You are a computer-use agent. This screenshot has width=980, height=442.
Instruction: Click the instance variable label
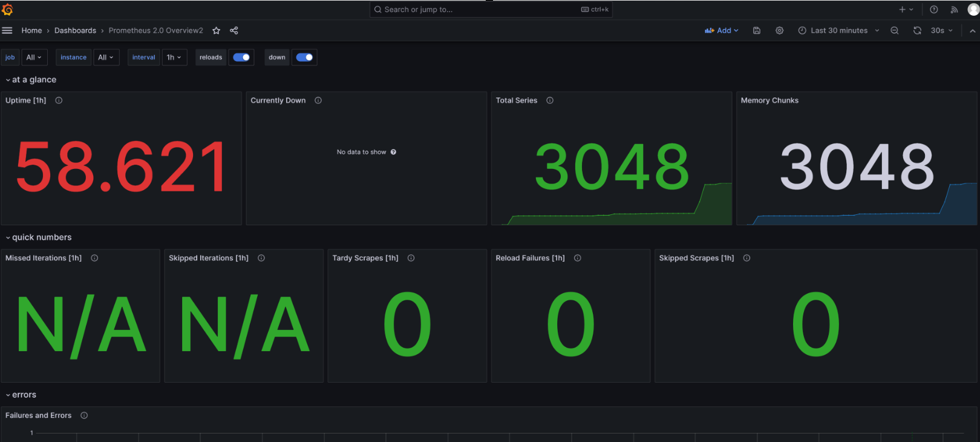[73, 58]
